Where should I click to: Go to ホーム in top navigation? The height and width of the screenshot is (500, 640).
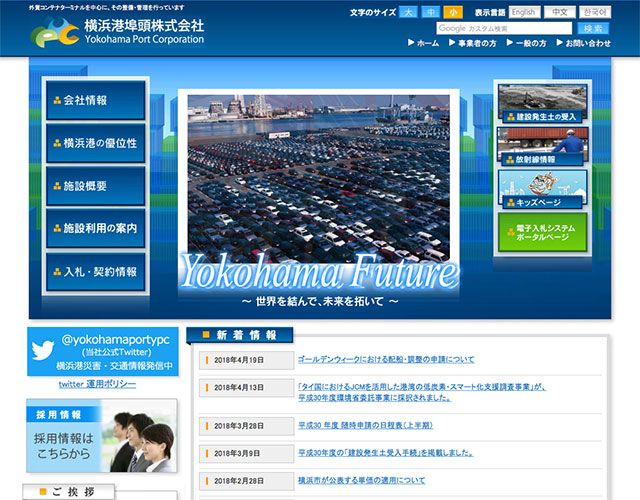(x=424, y=43)
